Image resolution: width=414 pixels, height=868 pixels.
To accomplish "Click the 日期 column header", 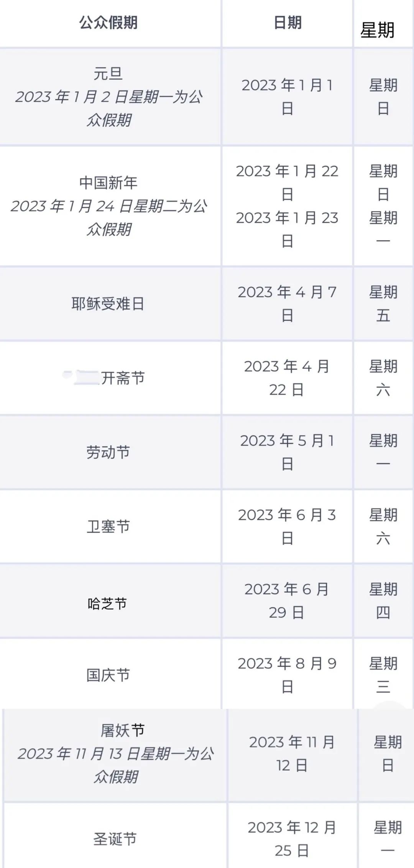I will pos(287,23).
